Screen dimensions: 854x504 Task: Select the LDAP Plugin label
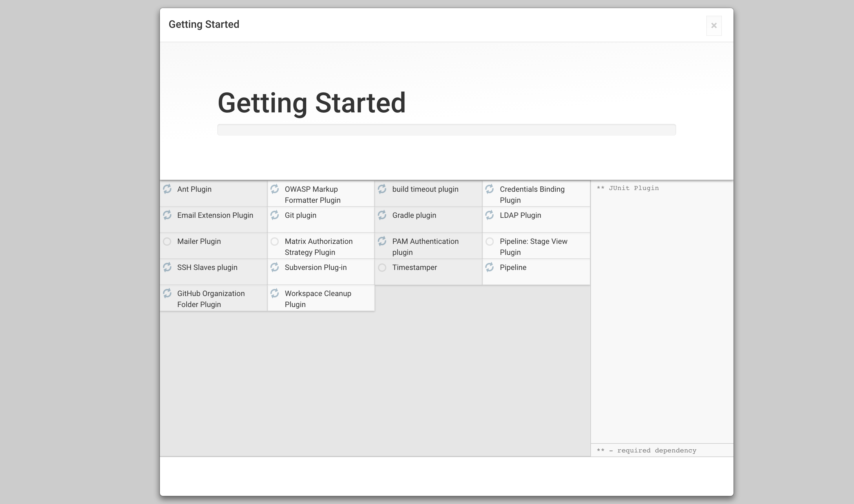521,215
